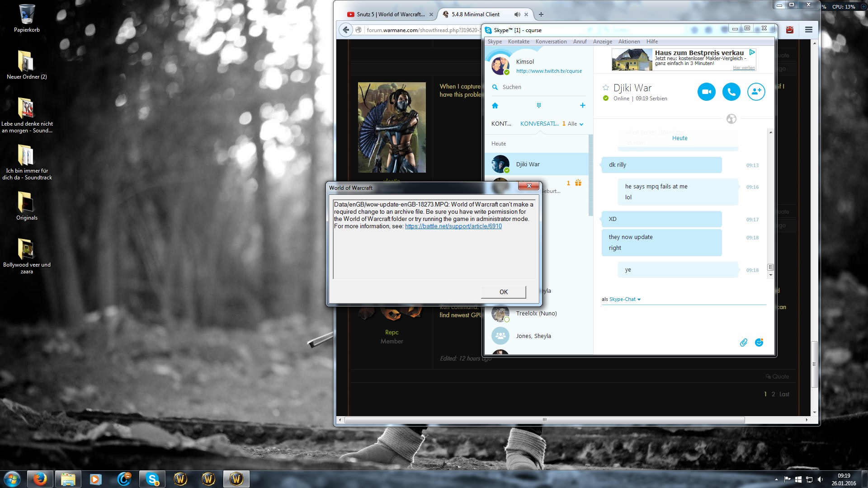Switch to the KONT... contacts tab

501,124
